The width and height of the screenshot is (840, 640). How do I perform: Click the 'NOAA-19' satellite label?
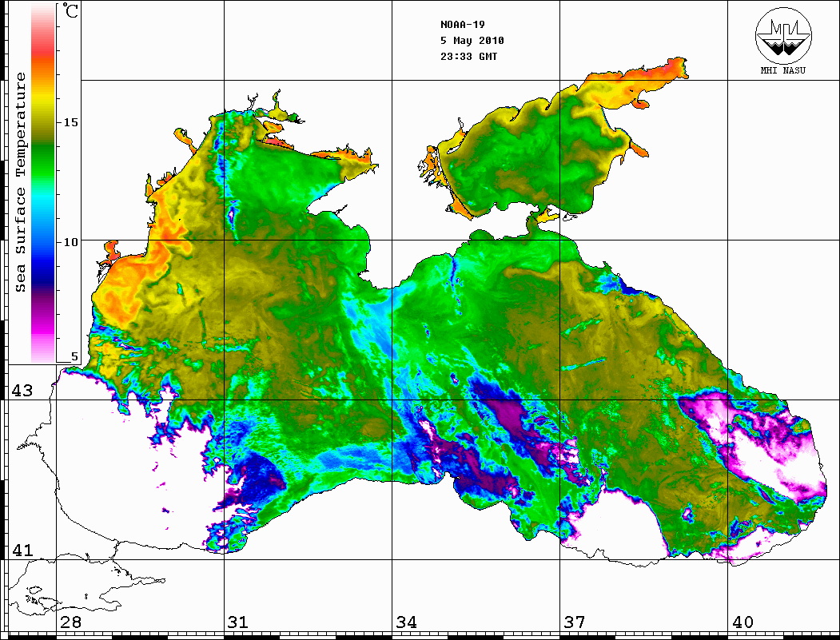(x=462, y=25)
